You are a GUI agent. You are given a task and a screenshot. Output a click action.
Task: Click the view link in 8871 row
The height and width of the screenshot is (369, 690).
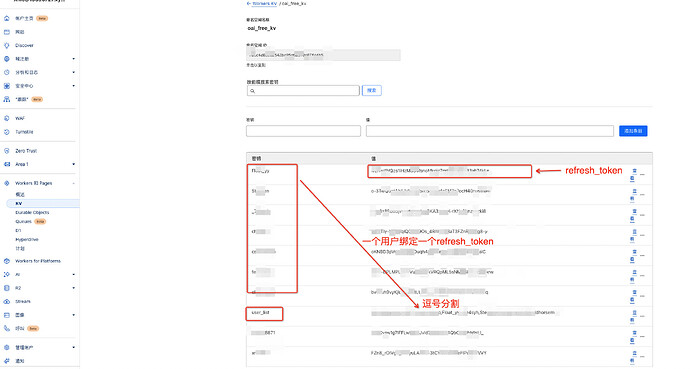[634, 336]
